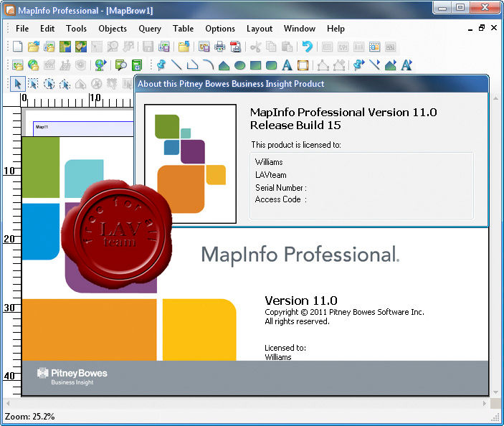
Task: Open the Help menu
Action: pos(336,29)
